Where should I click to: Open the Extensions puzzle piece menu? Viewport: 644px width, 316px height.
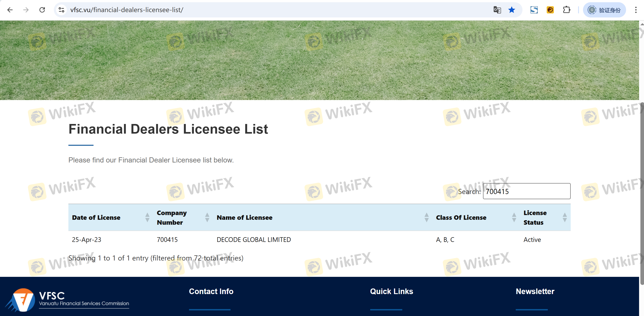[x=566, y=10]
